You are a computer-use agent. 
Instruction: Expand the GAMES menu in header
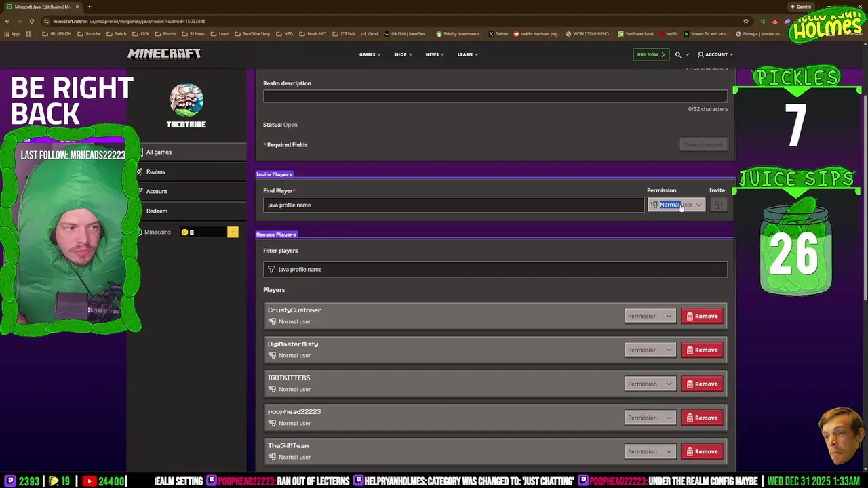[370, 54]
